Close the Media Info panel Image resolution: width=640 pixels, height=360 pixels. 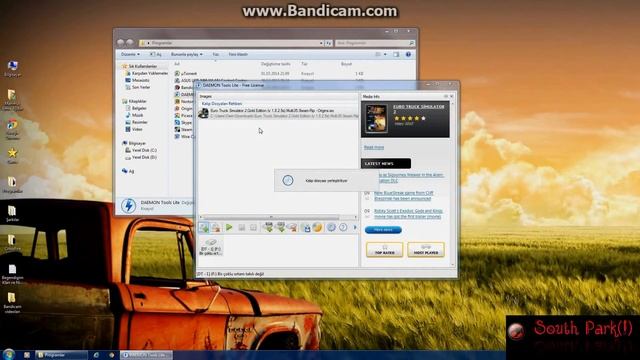click(x=451, y=96)
